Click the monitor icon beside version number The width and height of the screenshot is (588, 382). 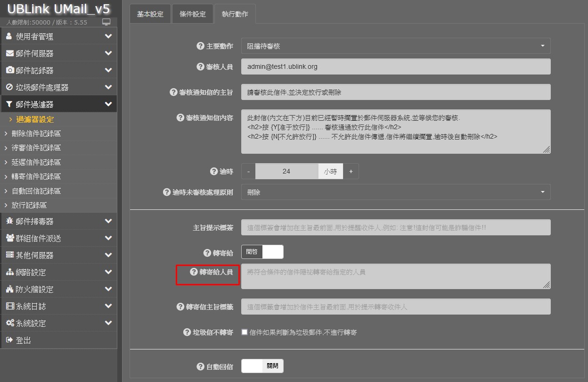[106, 22]
